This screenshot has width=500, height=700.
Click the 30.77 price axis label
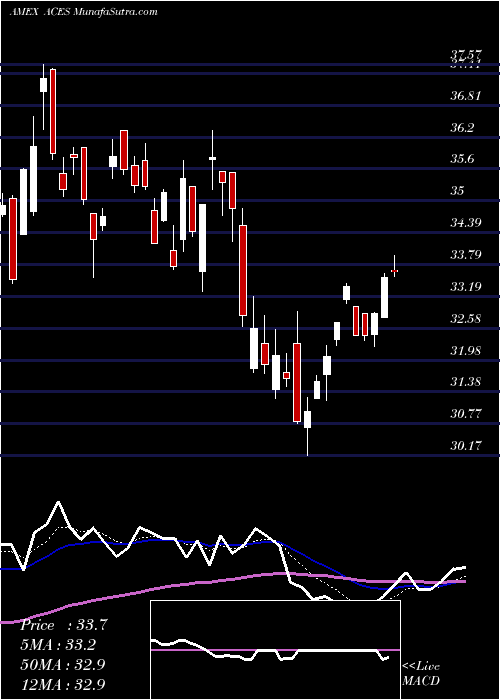(466, 414)
